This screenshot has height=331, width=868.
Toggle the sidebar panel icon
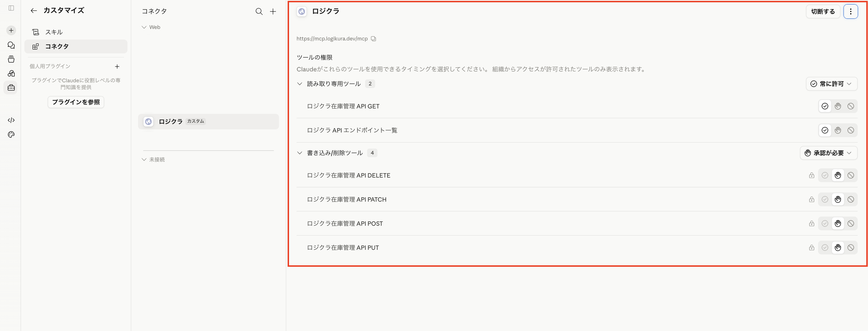(11, 8)
